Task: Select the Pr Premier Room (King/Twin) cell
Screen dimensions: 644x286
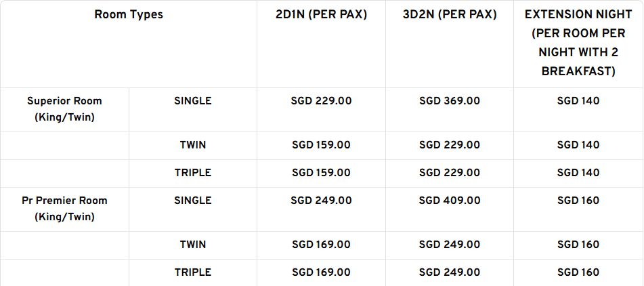Action: click(x=64, y=209)
